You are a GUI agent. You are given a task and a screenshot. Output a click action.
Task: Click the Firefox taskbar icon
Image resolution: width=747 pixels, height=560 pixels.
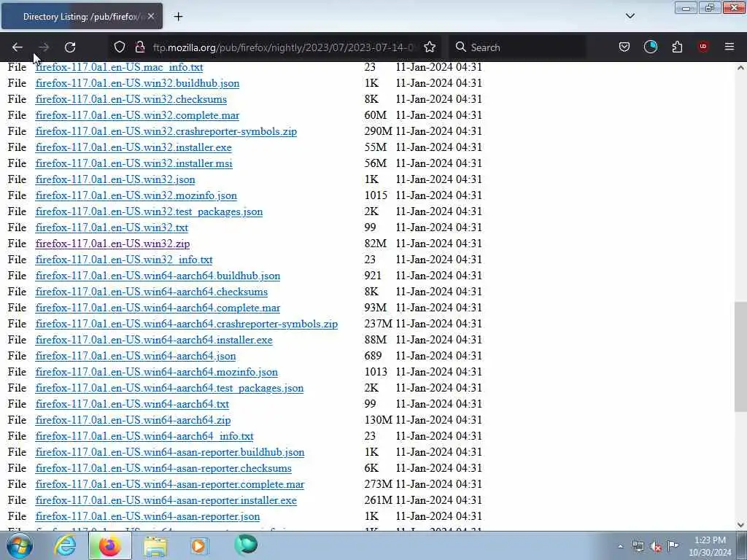click(x=109, y=545)
